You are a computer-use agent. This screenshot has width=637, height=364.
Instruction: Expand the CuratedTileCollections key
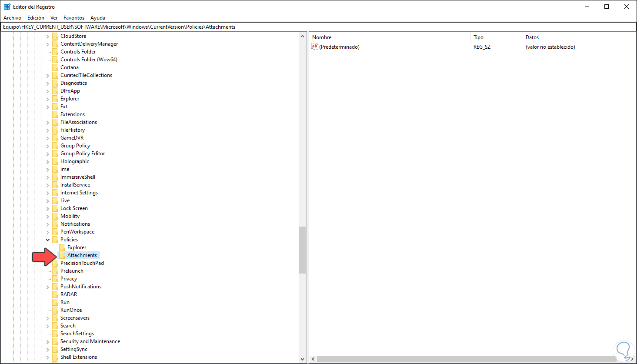click(48, 75)
